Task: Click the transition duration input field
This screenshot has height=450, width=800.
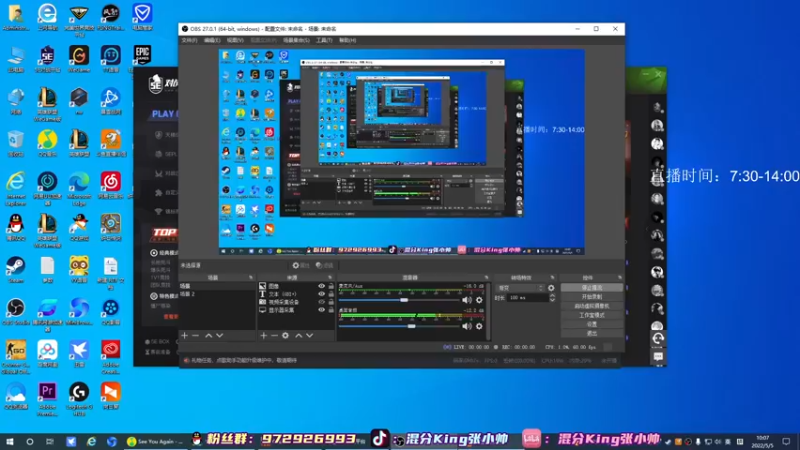Action: [527, 297]
